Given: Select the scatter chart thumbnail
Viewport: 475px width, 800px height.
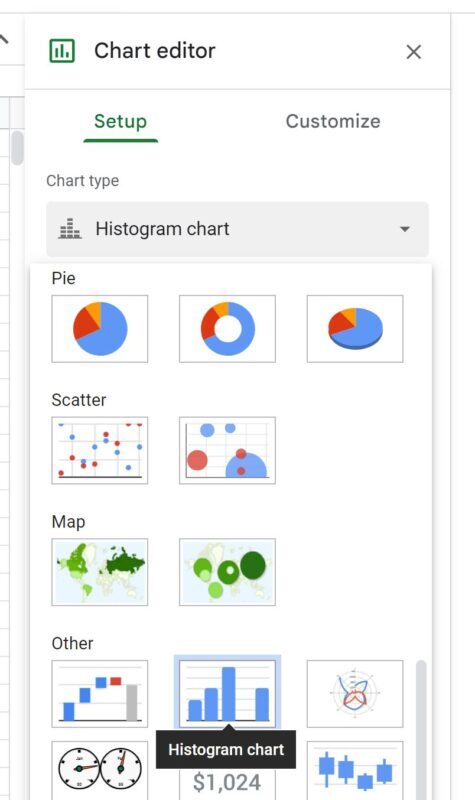Looking at the screenshot, I should [x=99, y=451].
